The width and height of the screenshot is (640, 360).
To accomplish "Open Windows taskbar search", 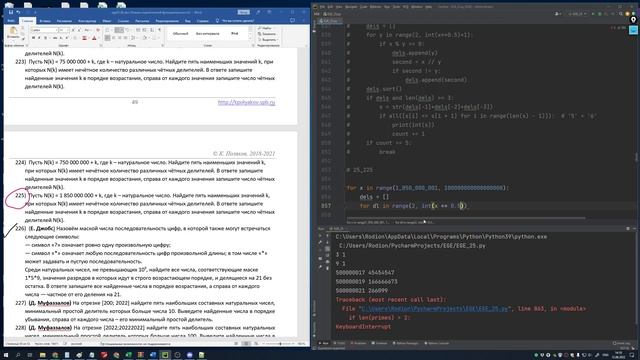I will click(18, 355).
